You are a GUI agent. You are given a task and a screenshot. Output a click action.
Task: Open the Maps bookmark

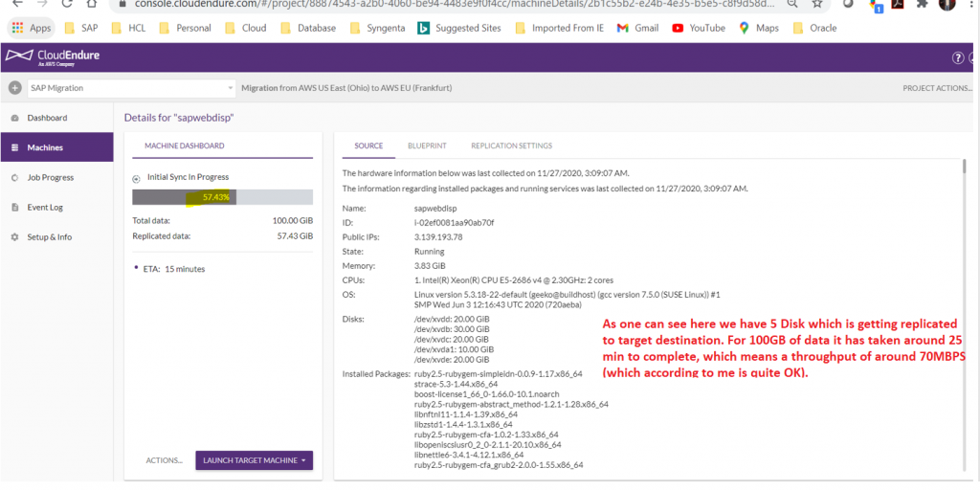click(759, 28)
